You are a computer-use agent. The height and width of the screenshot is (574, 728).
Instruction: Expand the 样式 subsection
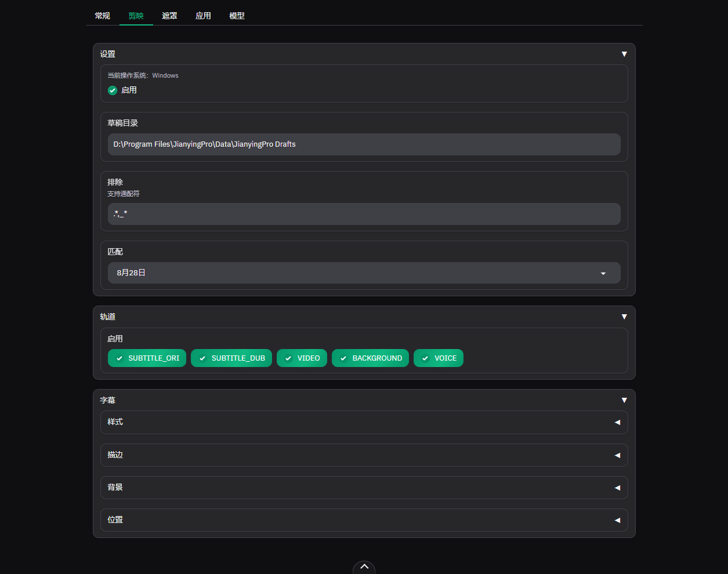coord(364,422)
